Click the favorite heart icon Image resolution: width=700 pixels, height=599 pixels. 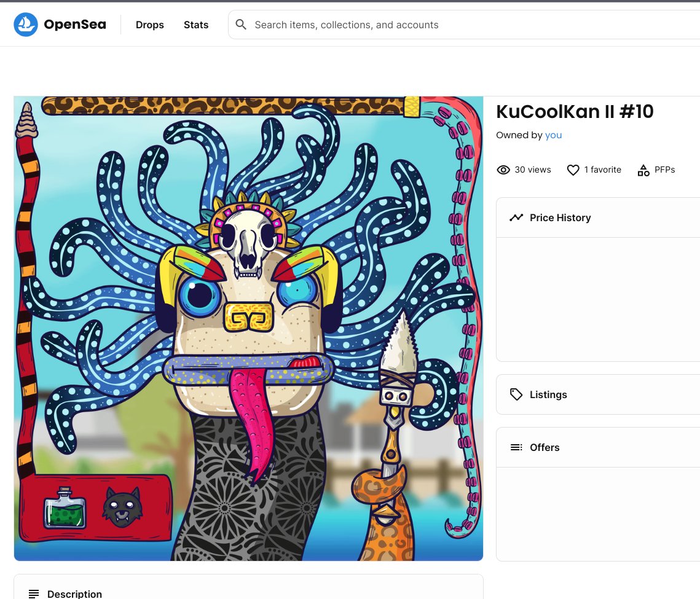point(573,170)
